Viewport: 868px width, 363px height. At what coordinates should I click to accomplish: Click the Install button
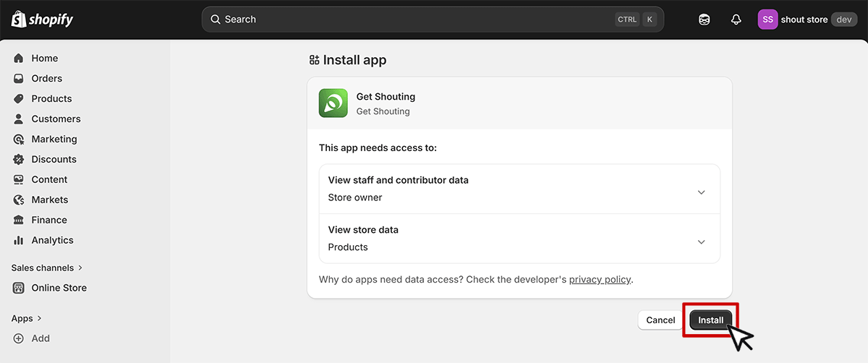tap(711, 320)
